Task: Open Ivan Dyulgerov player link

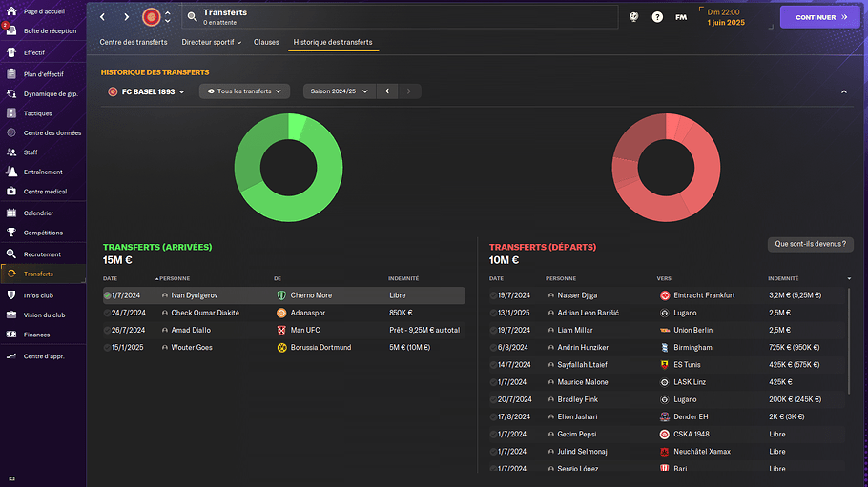Action: click(x=195, y=295)
